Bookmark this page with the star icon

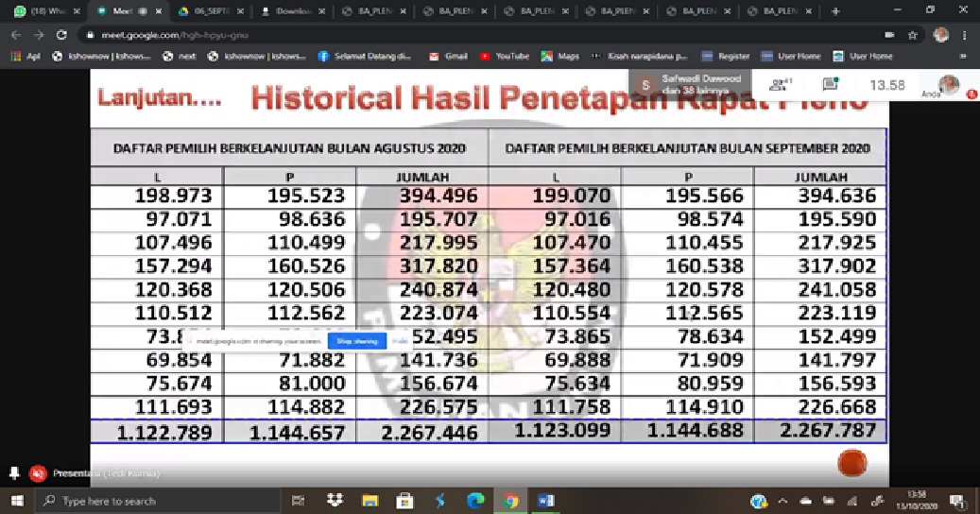click(x=913, y=34)
